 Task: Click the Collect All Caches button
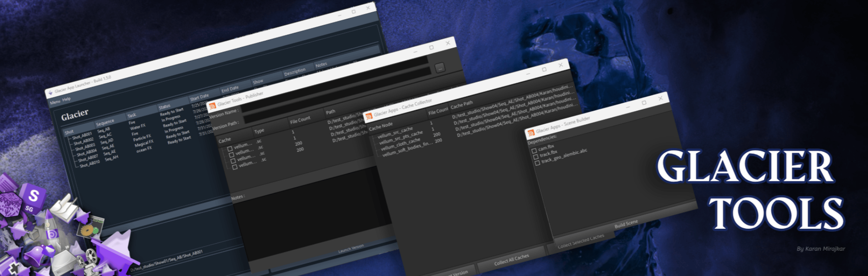(x=511, y=260)
